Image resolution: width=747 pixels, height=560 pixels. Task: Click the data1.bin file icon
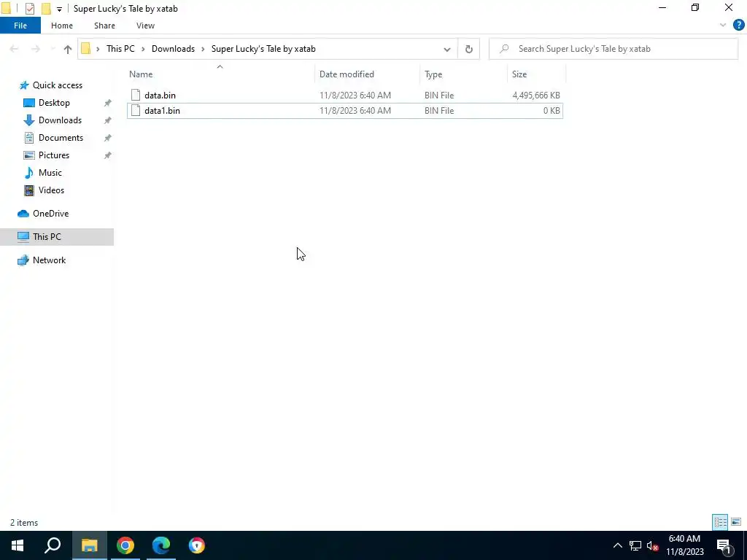coord(136,111)
